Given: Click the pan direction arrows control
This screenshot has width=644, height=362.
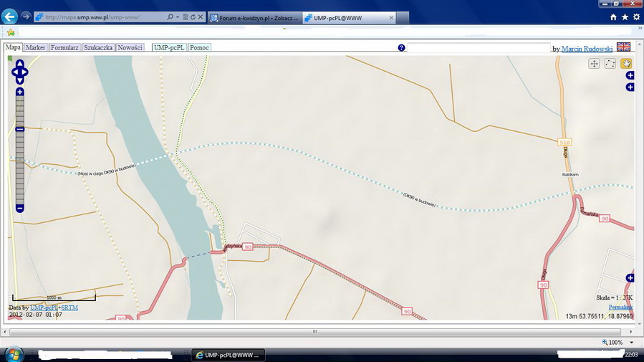Looking at the screenshot, I should pyautogui.click(x=20, y=72).
